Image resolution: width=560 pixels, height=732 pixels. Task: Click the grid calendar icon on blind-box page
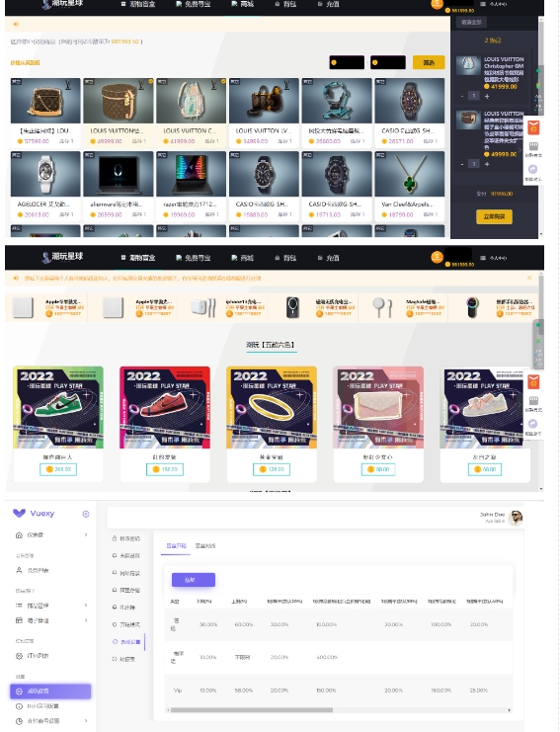(x=533, y=400)
